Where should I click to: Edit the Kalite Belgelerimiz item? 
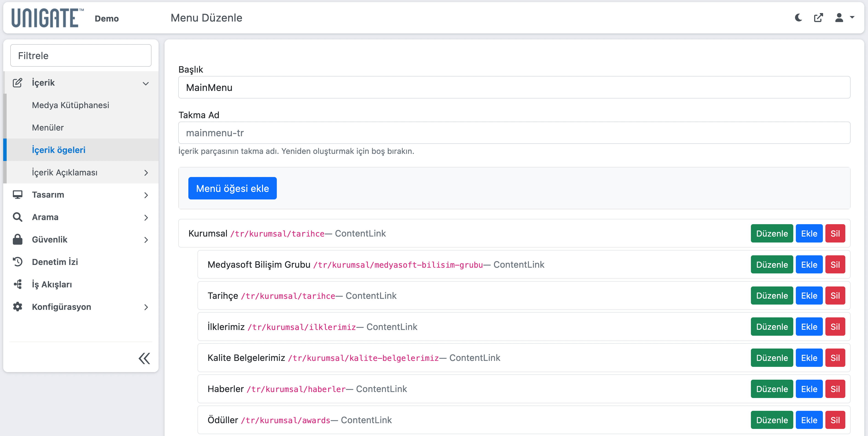(x=772, y=358)
